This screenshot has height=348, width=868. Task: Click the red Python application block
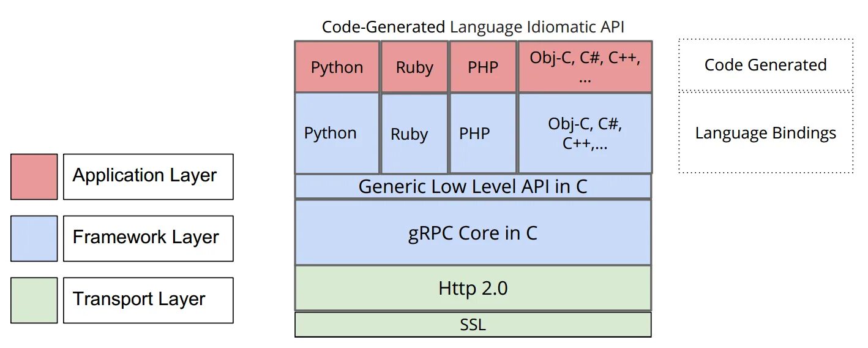click(x=337, y=67)
